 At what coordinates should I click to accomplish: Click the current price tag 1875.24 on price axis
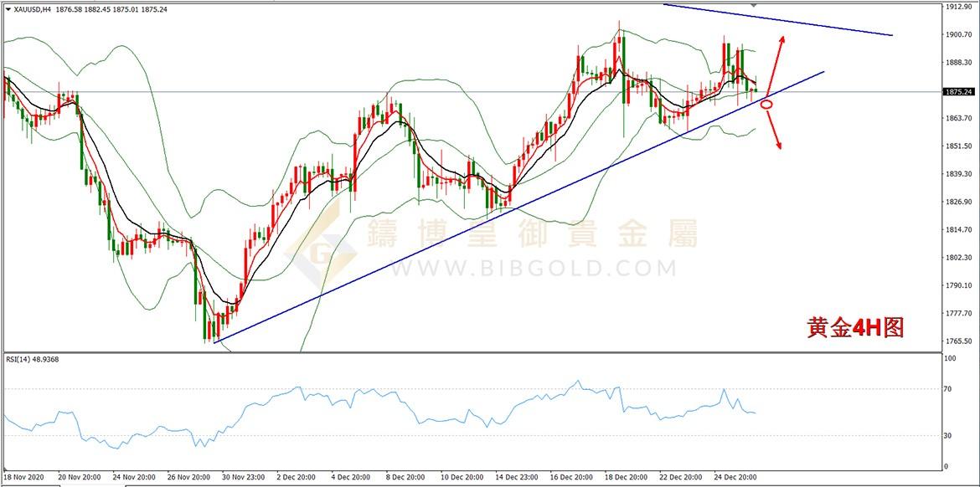click(x=959, y=92)
